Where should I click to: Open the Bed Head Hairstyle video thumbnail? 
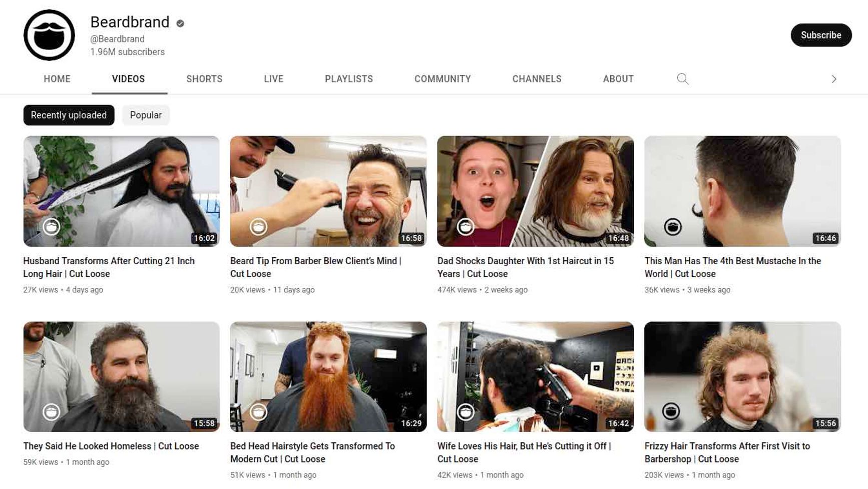(328, 376)
